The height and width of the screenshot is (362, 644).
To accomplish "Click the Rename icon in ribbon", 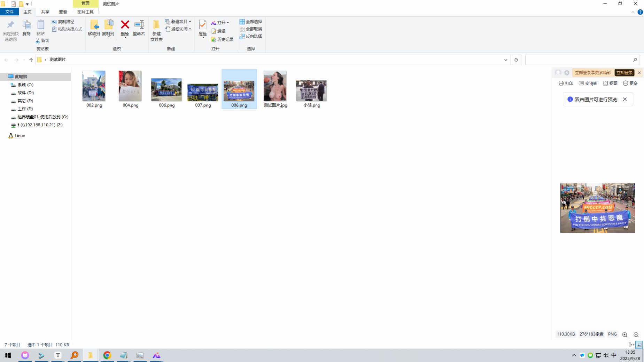I will coord(139,28).
